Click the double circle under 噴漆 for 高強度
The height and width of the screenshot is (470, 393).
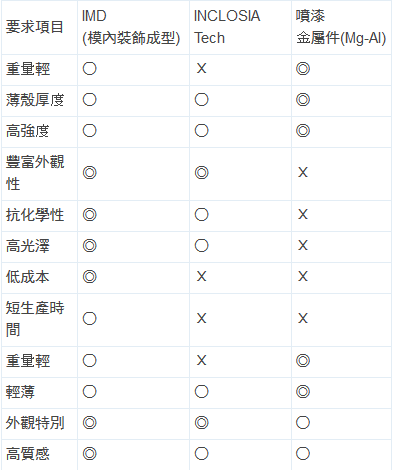click(303, 131)
